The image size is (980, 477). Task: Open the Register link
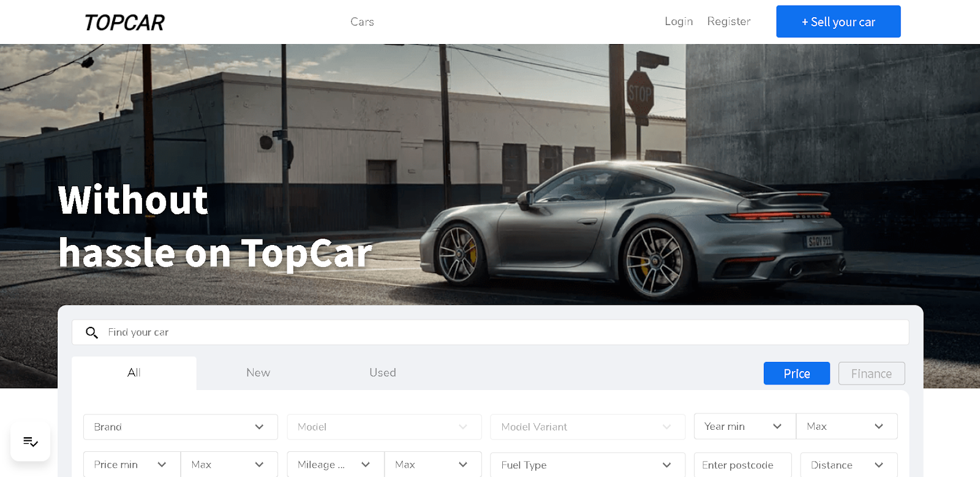pyautogui.click(x=729, y=21)
